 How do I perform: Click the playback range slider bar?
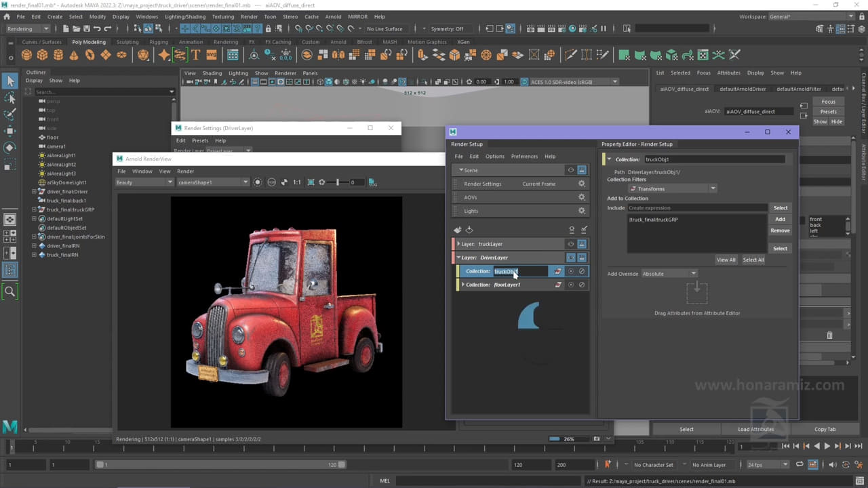(220, 464)
